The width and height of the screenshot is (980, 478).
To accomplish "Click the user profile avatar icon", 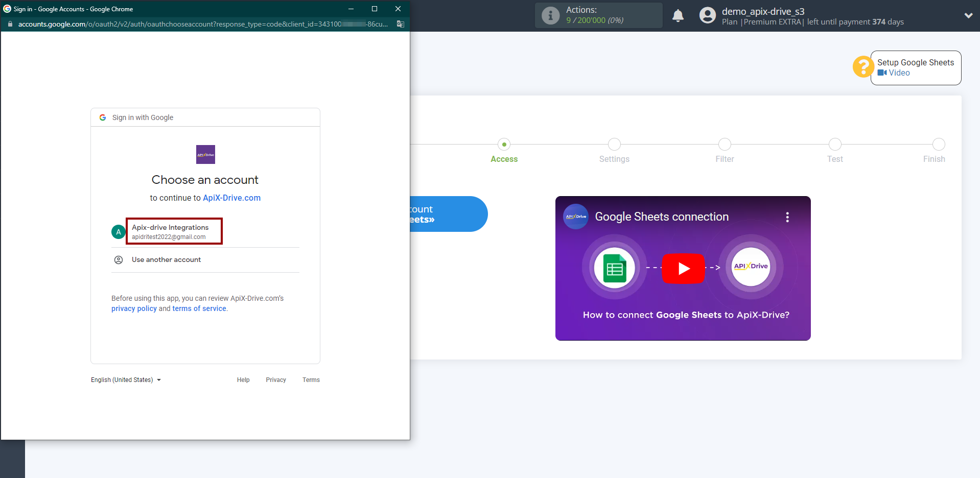I will click(708, 15).
